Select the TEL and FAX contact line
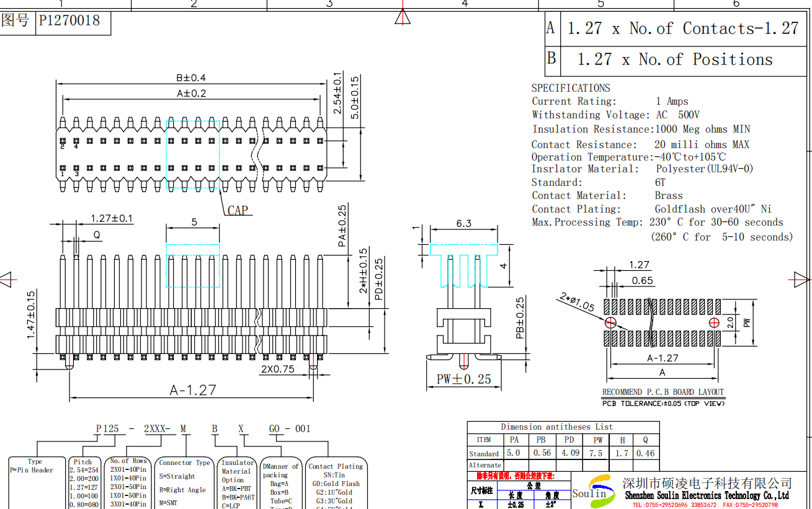 pyautogui.click(x=705, y=505)
